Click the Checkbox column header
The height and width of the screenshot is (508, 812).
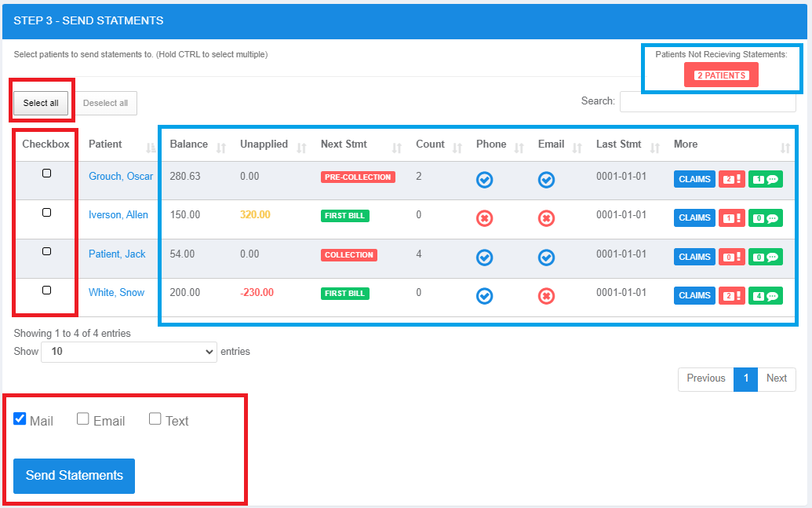(x=46, y=144)
